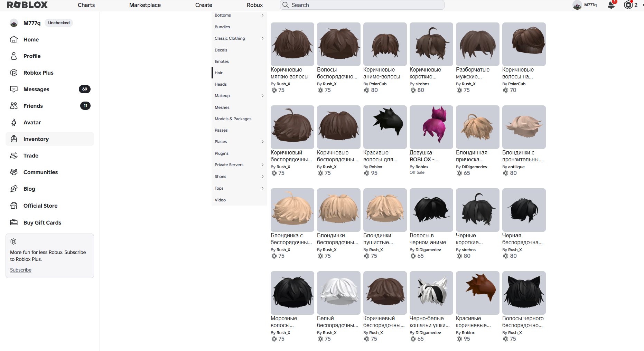Click the Blog pen icon in the sidebar

click(x=14, y=189)
